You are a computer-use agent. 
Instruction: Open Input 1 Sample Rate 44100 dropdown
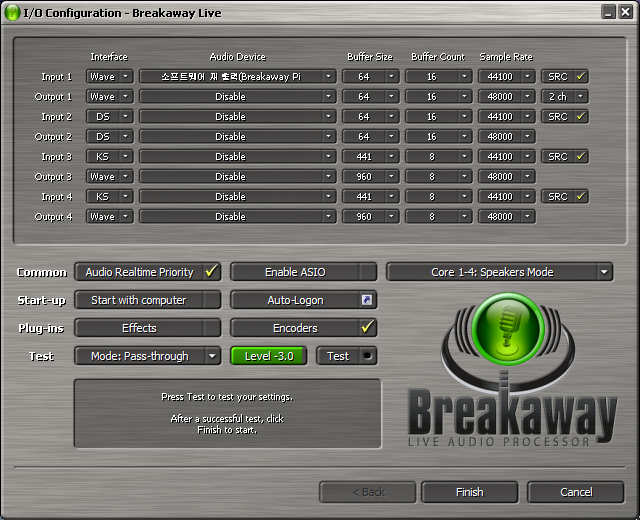coord(507,76)
